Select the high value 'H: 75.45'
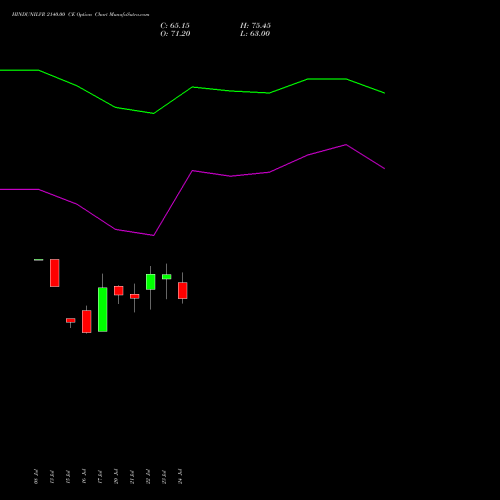This screenshot has height=500, width=500. (x=255, y=26)
